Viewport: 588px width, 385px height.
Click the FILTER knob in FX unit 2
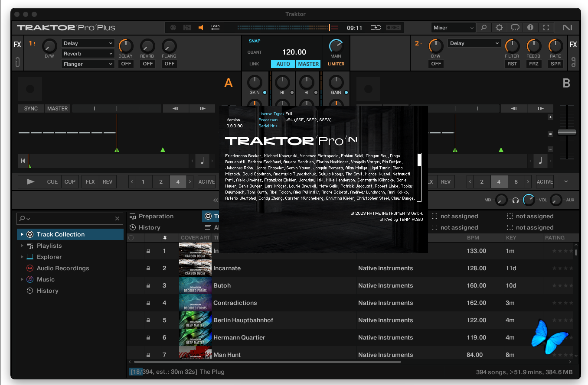(x=512, y=46)
